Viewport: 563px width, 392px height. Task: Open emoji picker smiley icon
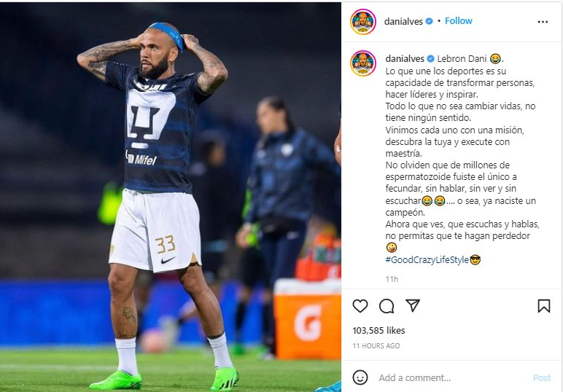point(360,377)
